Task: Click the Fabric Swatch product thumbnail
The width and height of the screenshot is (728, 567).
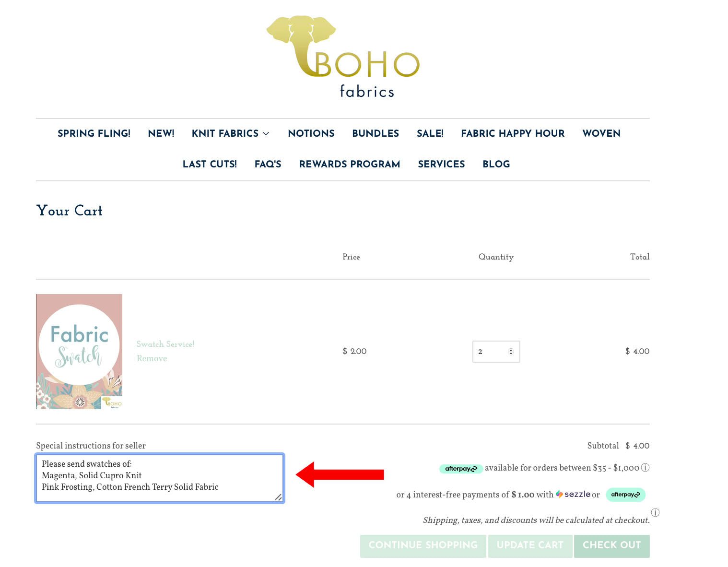Action: tap(79, 351)
